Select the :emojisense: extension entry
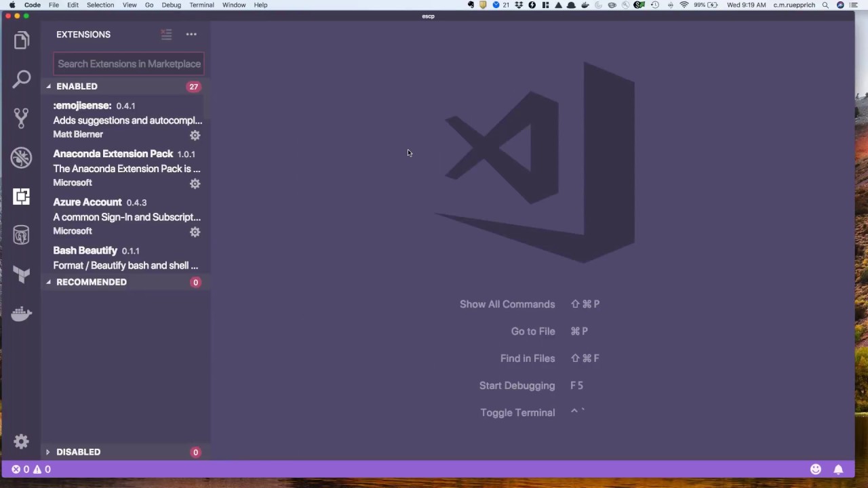This screenshot has height=488, width=868. click(126, 120)
